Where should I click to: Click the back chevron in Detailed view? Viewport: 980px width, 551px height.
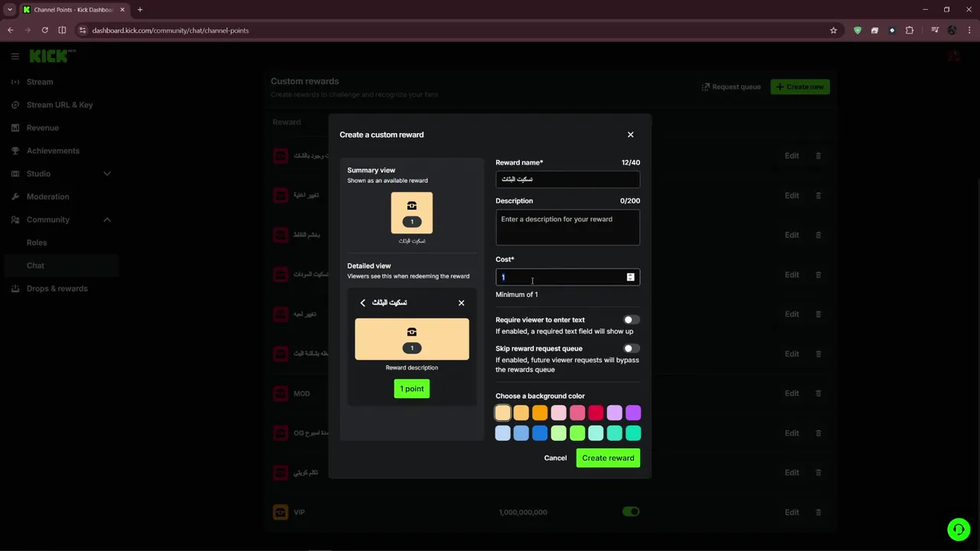[x=363, y=303]
